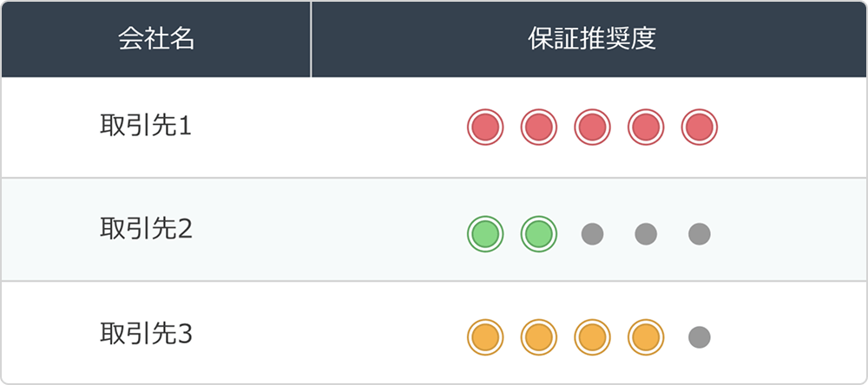Select the last gray dot in 取引先2 row

pyautogui.click(x=699, y=233)
